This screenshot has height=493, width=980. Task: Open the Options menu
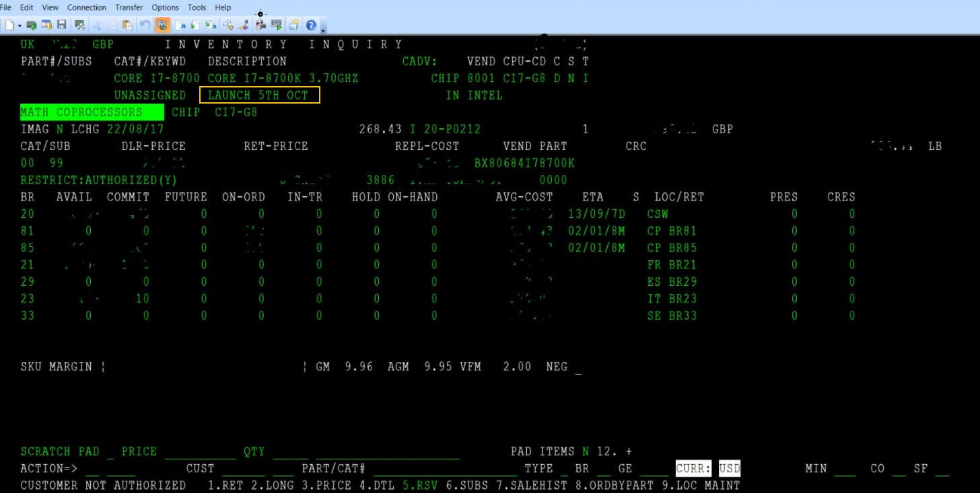165,7
